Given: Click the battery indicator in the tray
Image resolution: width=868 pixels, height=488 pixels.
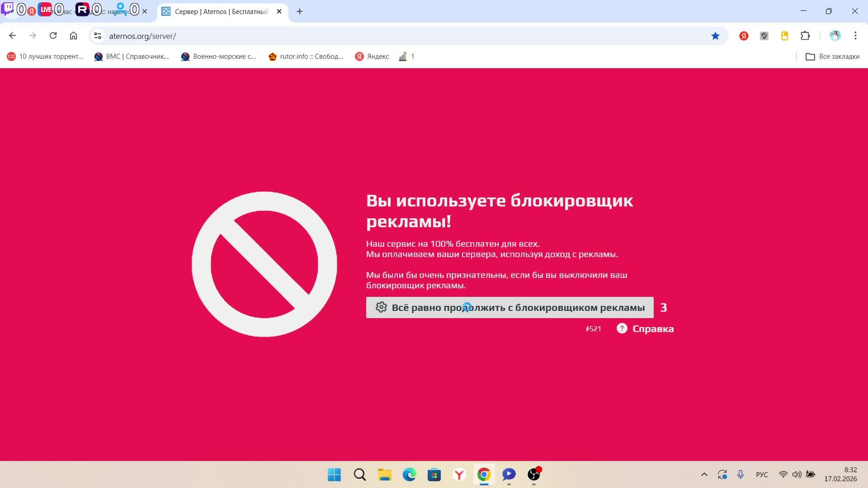Looking at the screenshot, I should coord(809,474).
